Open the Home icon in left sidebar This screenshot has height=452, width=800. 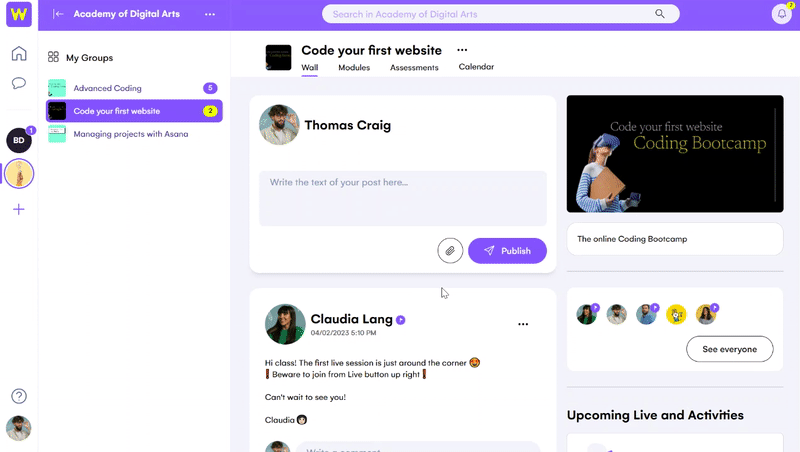(x=19, y=54)
